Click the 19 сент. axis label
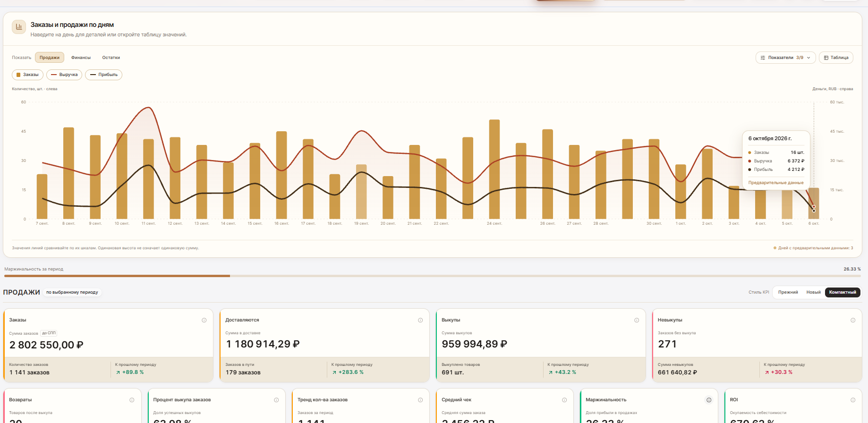 coord(361,223)
